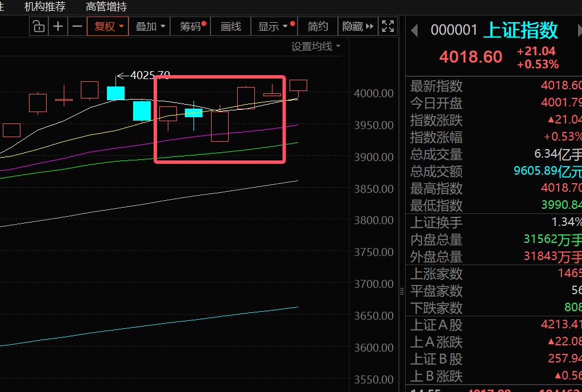Go to previous stock with left arrow
This screenshot has width=582, height=392.
[x=415, y=30]
